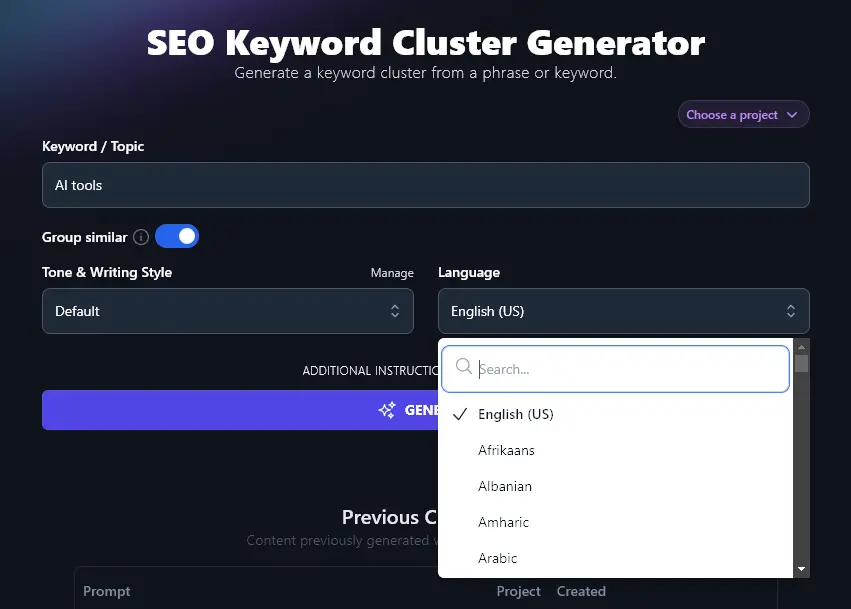Image resolution: width=851 pixels, height=609 pixels.
Task: Click the magnifier icon in the language search box
Action: pos(463,368)
